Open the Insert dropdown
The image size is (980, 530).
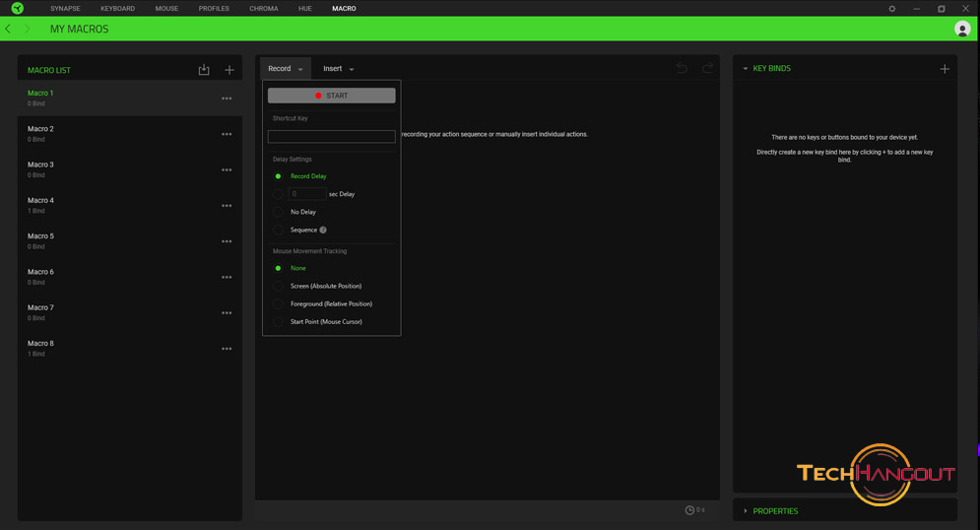pos(338,69)
